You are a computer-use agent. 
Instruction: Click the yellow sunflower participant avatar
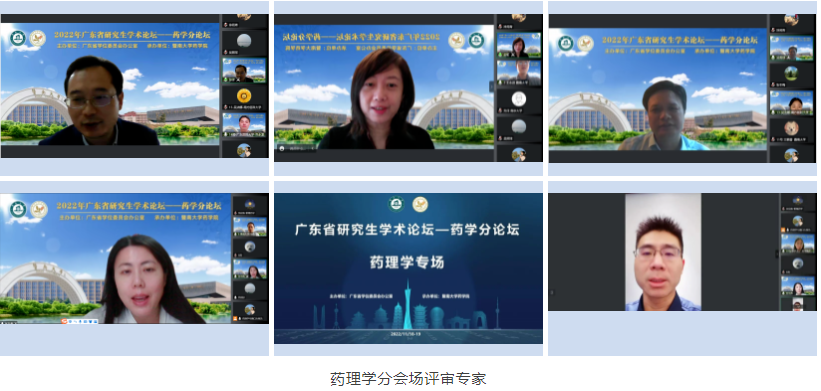tap(243, 95)
